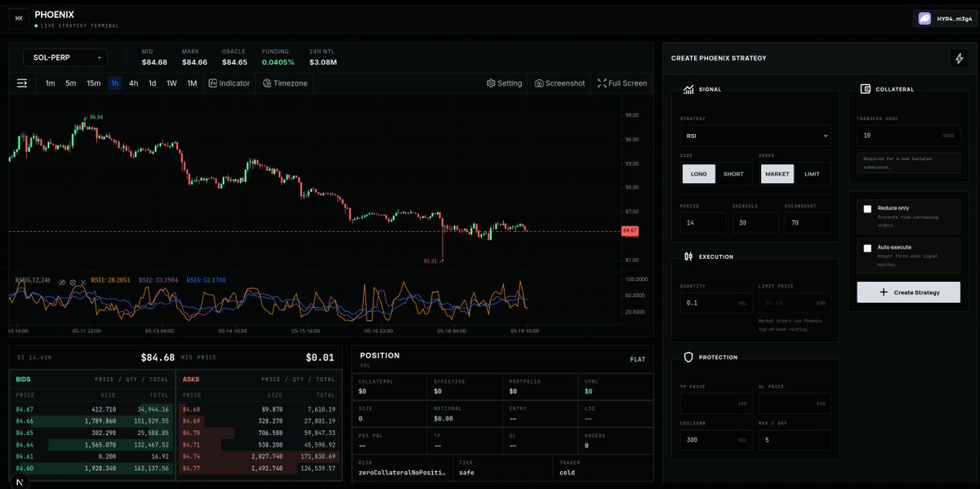Open chart Setting

point(504,83)
